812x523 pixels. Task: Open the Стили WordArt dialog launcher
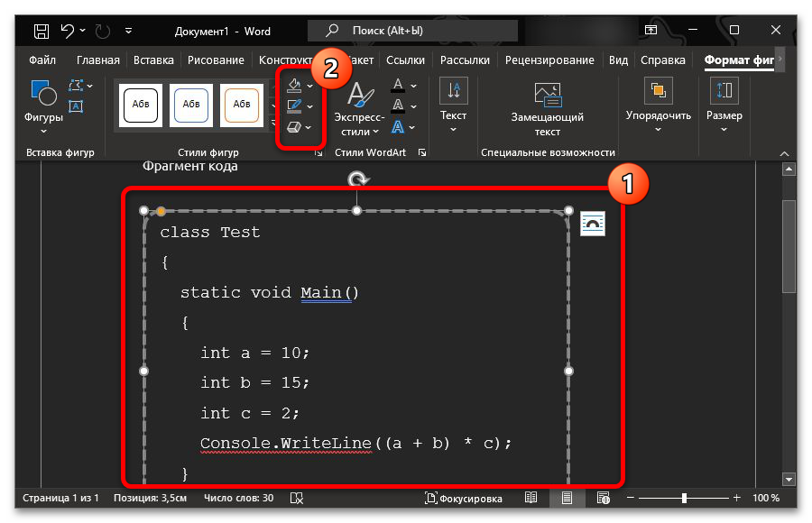point(422,152)
